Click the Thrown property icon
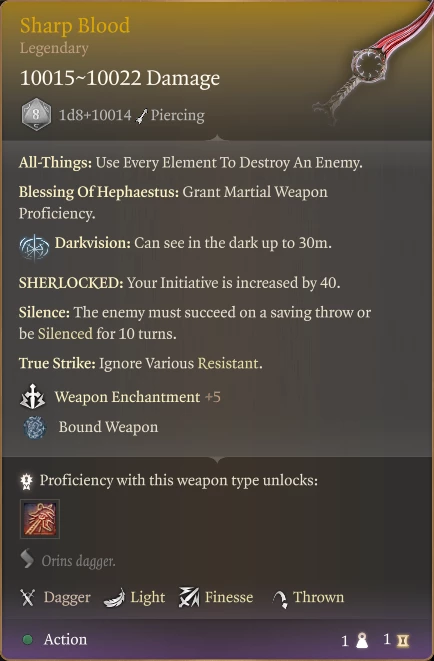This screenshot has height=661, width=434. (280, 599)
